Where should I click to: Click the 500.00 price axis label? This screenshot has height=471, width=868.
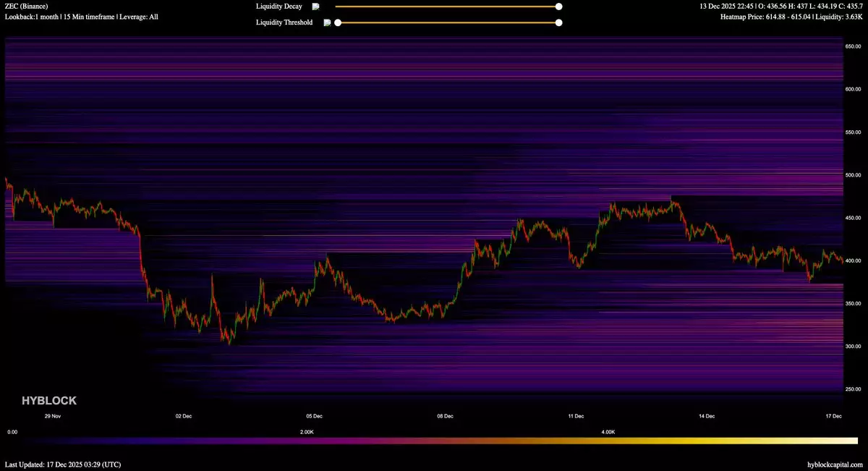[x=854, y=175]
